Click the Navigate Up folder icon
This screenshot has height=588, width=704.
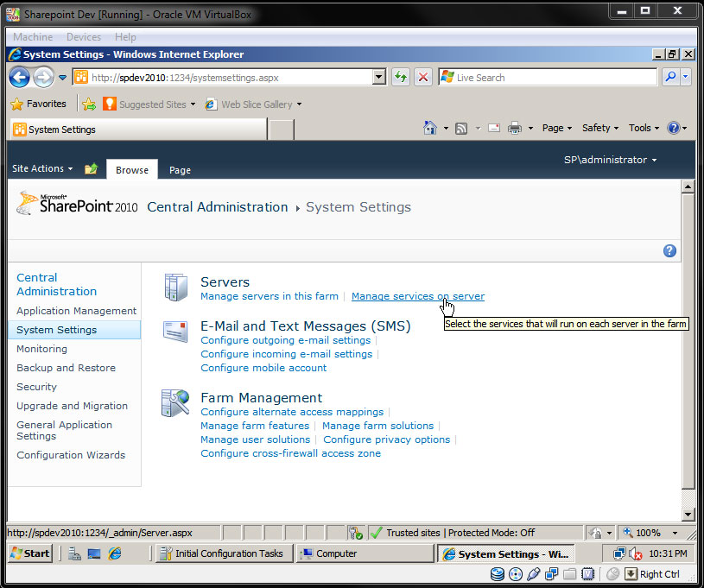point(92,168)
